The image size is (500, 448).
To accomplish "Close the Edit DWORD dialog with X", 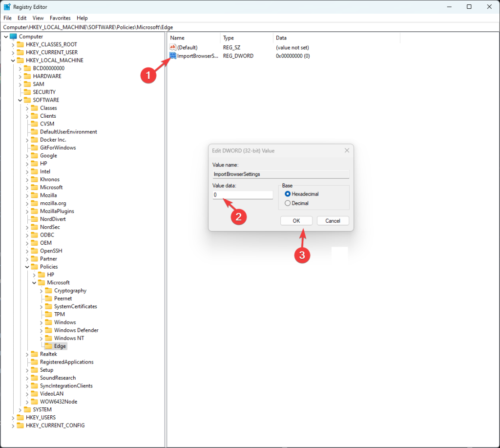I will pos(347,150).
